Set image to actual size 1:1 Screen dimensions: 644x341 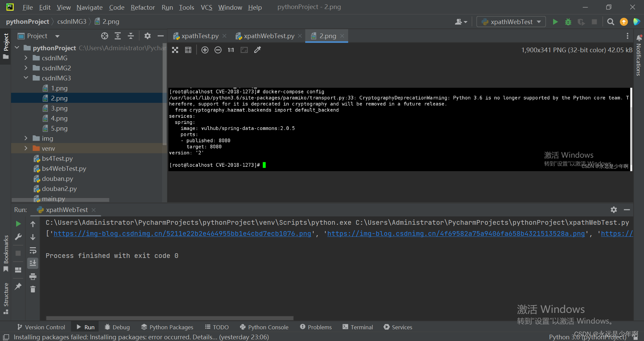coord(231,50)
